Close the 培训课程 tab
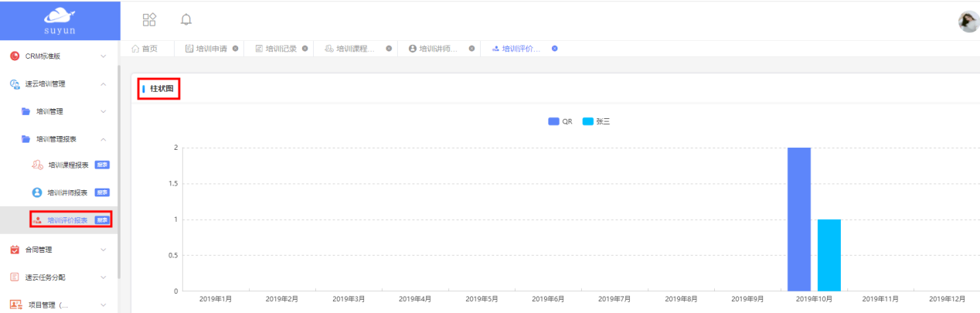980x313 pixels. point(389,49)
